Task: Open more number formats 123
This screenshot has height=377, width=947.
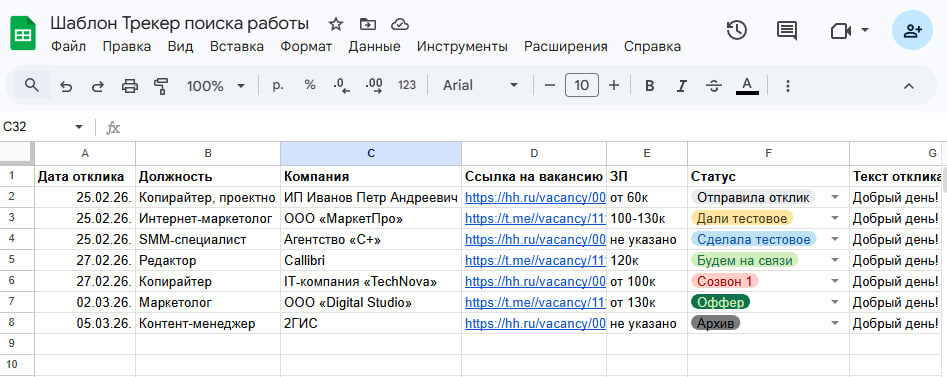Action: [x=407, y=86]
